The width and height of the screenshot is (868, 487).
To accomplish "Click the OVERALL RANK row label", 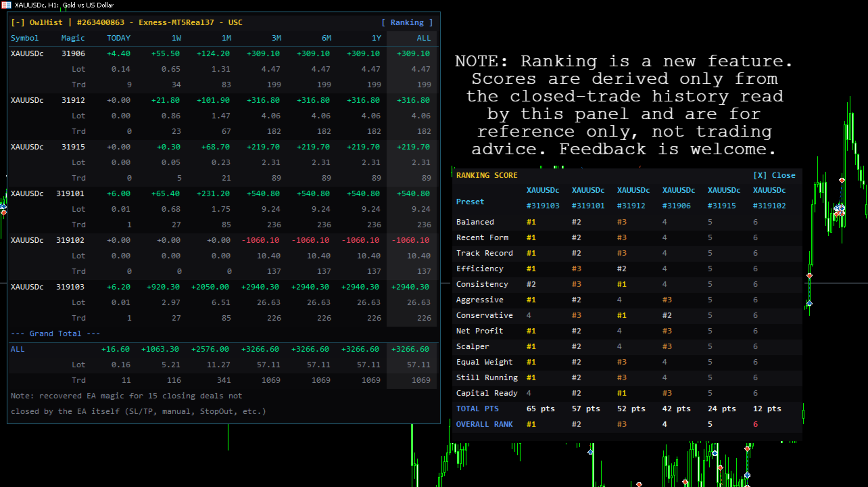I will (485, 424).
